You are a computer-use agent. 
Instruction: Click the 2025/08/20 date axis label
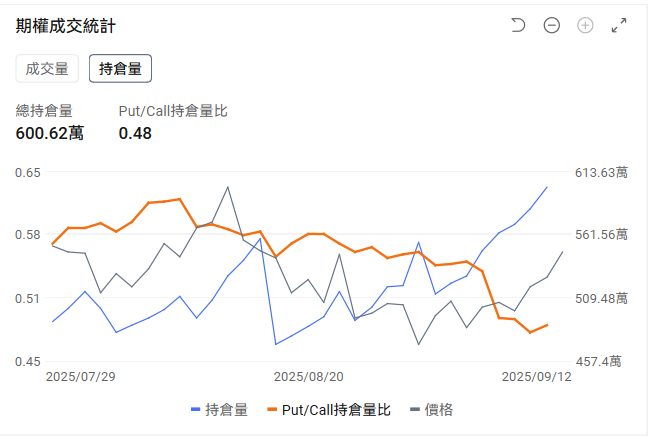[308, 377]
